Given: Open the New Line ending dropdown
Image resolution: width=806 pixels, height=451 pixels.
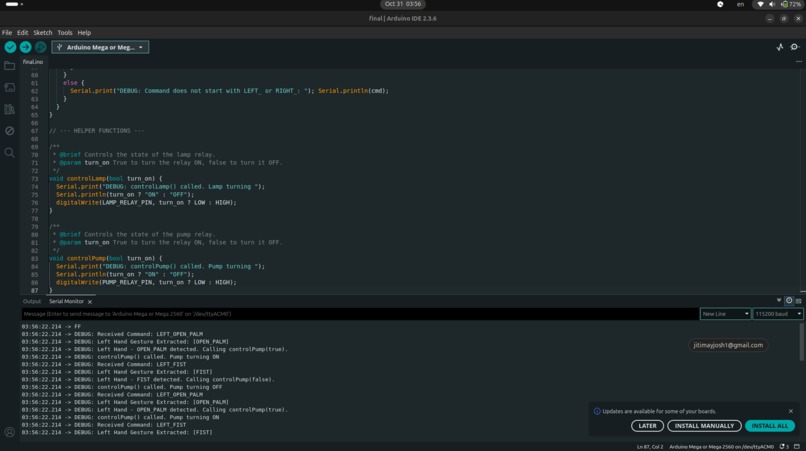Looking at the screenshot, I should 725,314.
